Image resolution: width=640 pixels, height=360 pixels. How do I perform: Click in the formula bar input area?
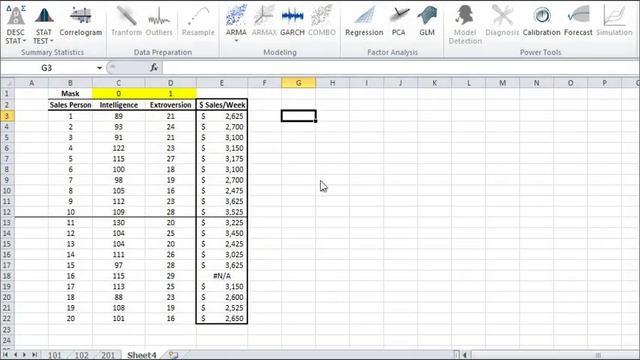pyautogui.click(x=400, y=68)
